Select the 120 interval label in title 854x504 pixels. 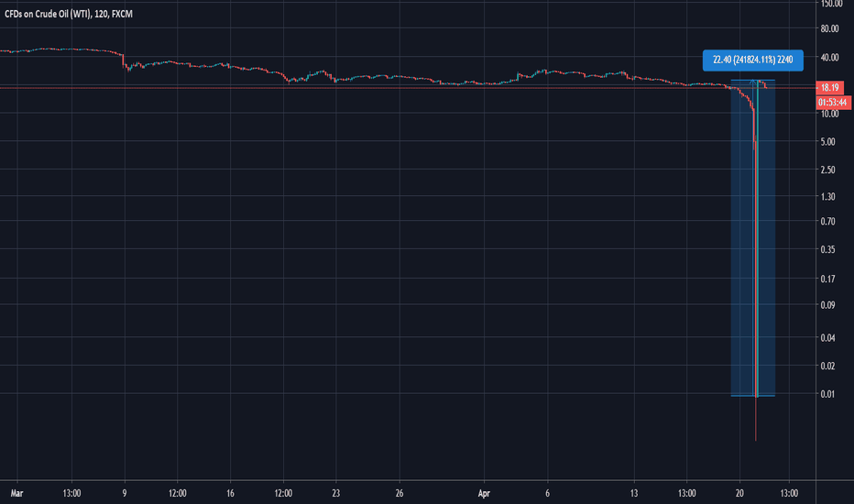coord(101,14)
